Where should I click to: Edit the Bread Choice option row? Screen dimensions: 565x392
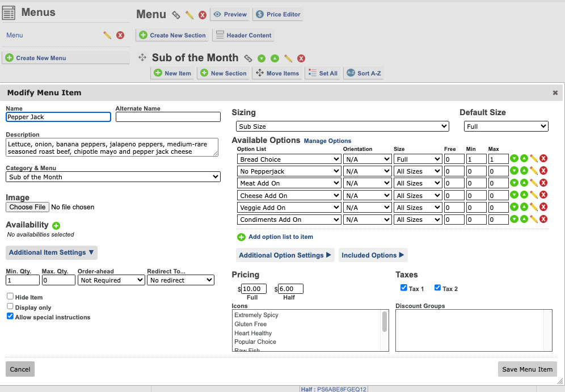click(534, 158)
